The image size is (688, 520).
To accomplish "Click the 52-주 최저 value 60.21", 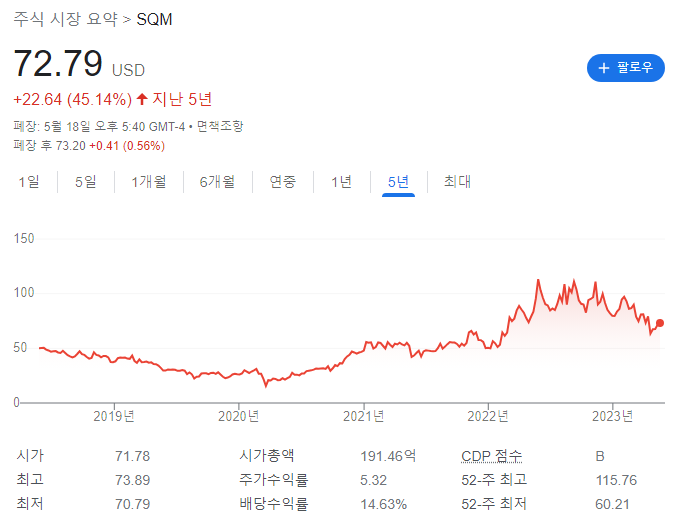I will point(613,504).
